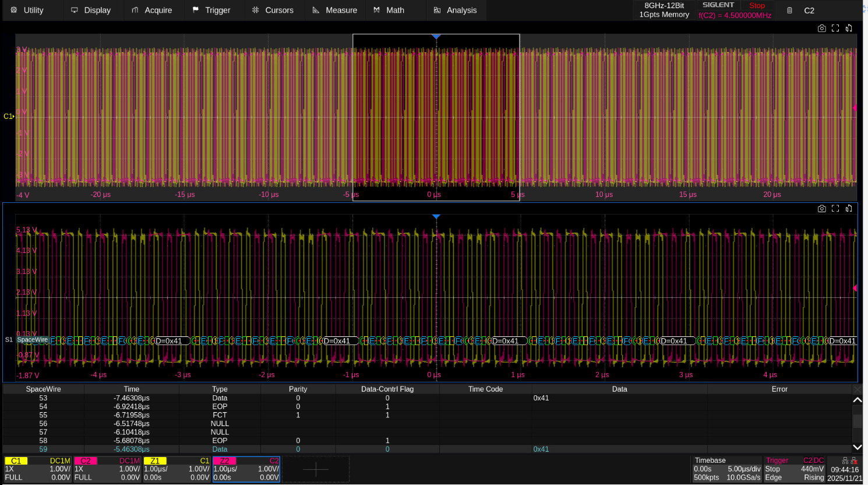
Task: Click the plus icon to add channel
Action: tap(316, 469)
